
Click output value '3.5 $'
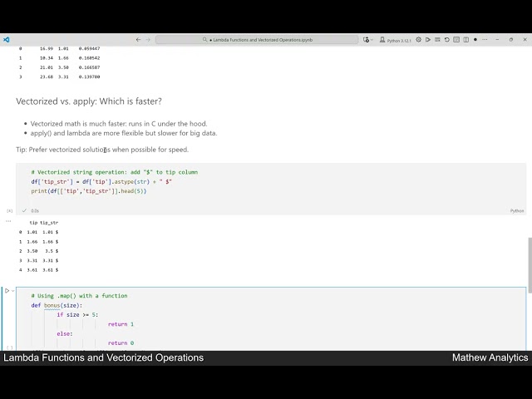pos(52,251)
